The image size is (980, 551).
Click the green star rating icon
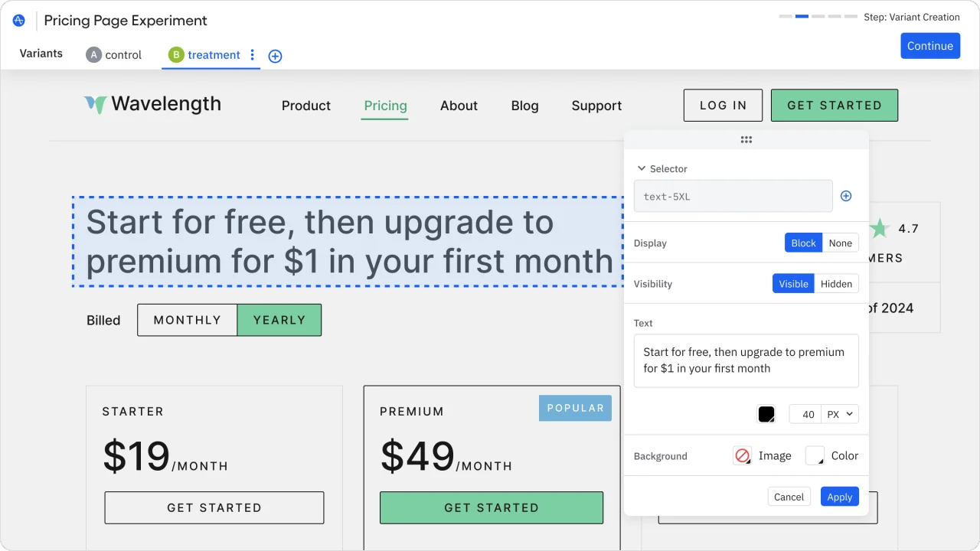click(x=879, y=228)
